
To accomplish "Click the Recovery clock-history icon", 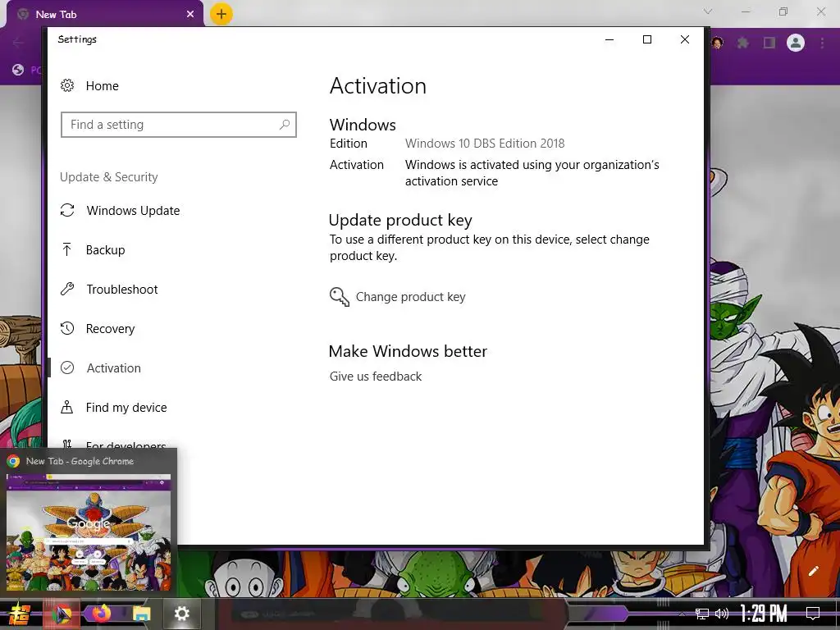I will (x=67, y=328).
